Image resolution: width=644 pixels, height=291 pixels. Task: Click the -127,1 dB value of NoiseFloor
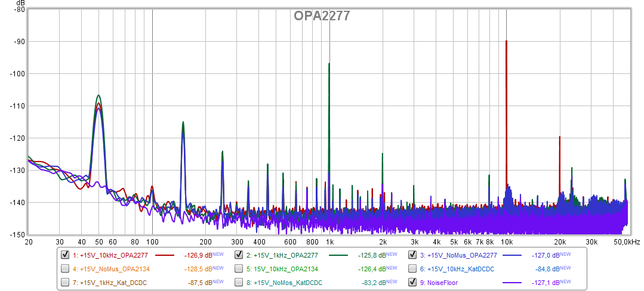click(x=546, y=283)
